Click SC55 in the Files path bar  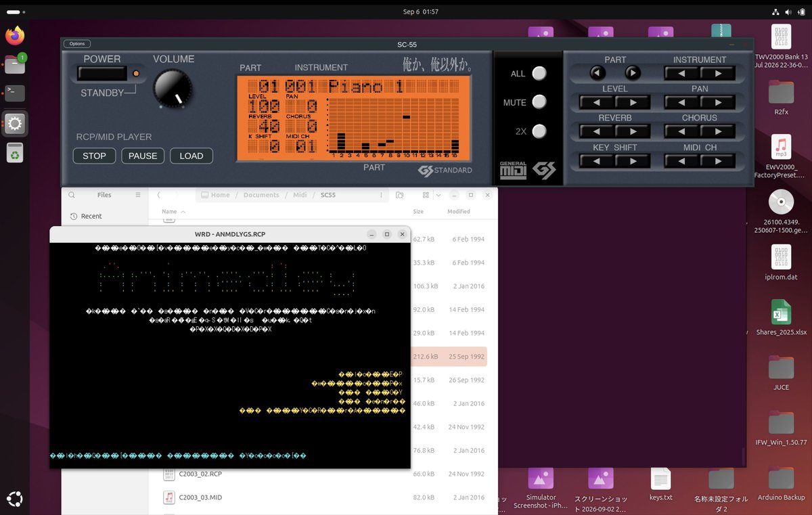(x=328, y=195)
